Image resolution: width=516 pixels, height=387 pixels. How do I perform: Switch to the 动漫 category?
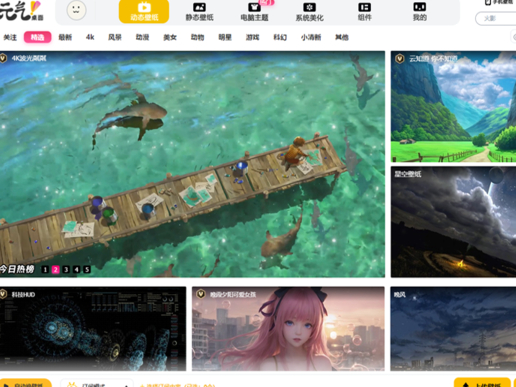(x=142, y=37)
